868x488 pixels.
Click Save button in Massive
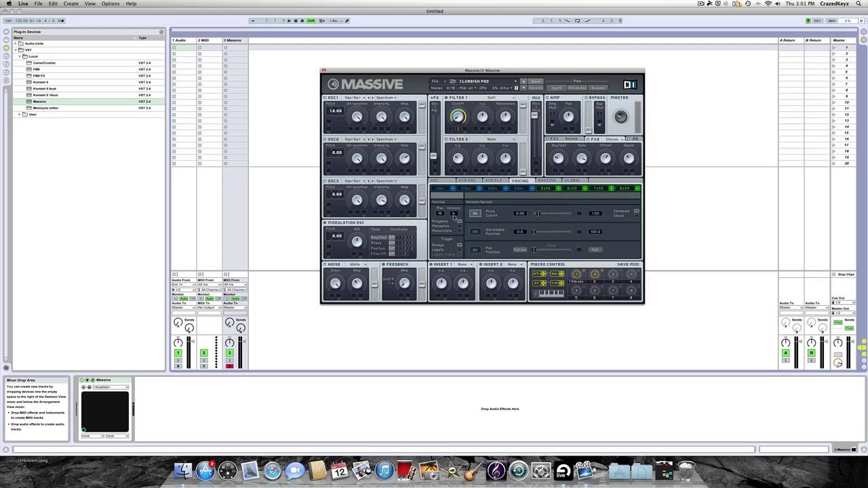(x=536, y=81)
